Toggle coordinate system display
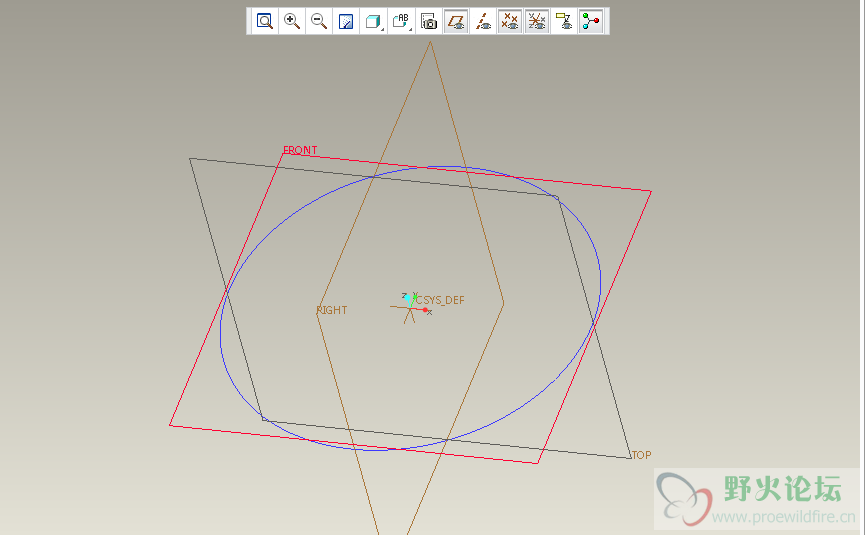The height and width of the screenshot is (535, 865). [x=537, y=22]
